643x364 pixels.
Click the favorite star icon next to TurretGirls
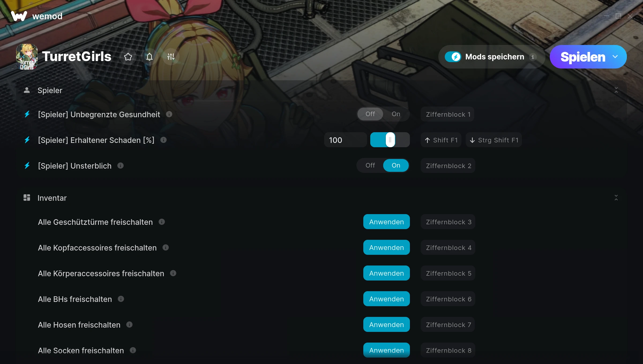(x=128, y=57)
